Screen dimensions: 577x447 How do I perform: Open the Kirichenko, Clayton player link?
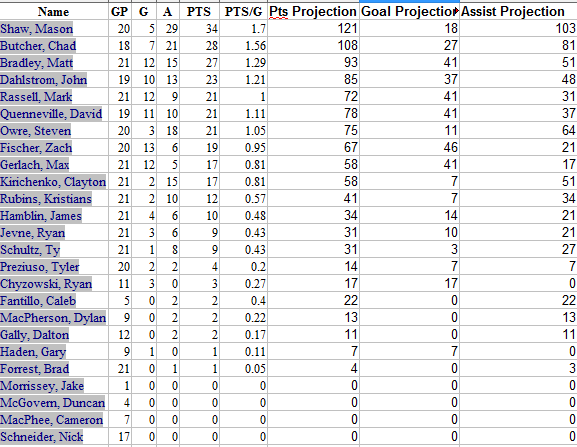53,182
